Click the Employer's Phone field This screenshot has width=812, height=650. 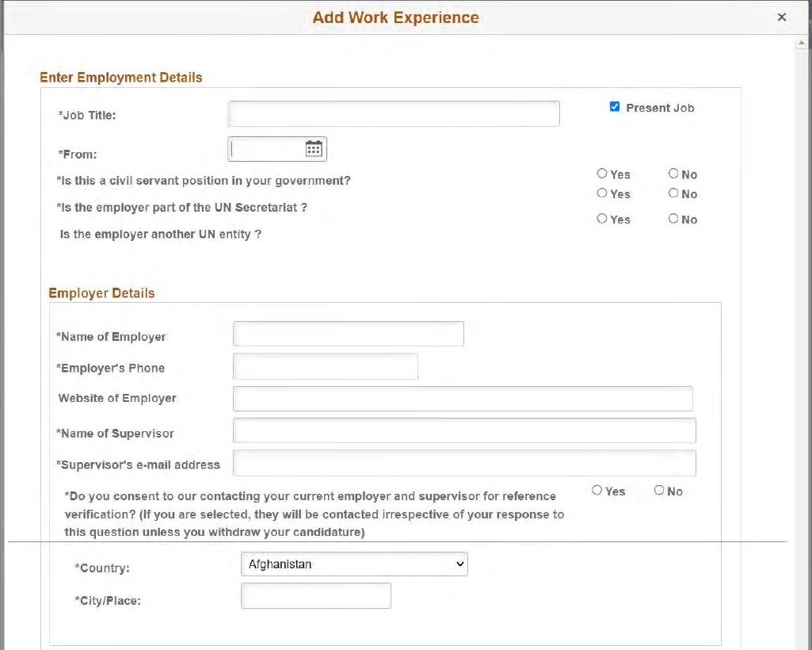click(x=326, y=366)
